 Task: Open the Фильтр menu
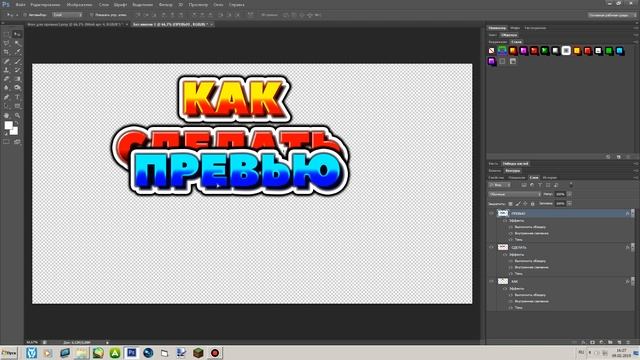165,4
